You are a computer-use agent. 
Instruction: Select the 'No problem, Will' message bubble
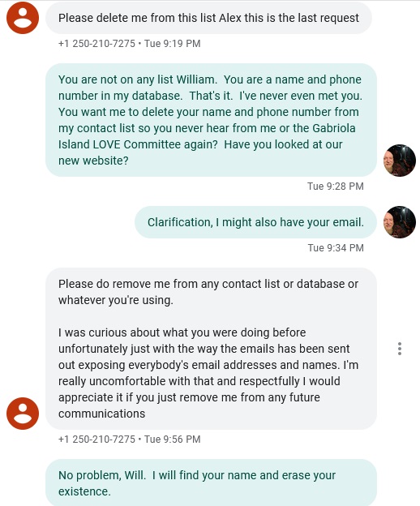(211, 482)
